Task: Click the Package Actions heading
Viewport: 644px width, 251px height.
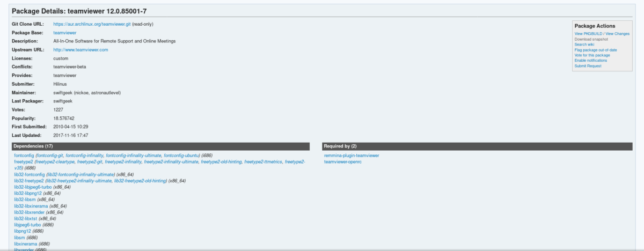Action: click(595, 26)
